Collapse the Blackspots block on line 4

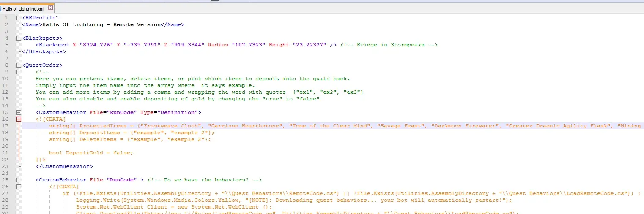(x=18, y=38)
